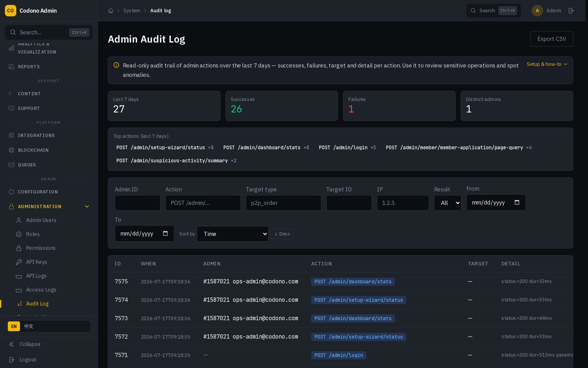Screen dimensions: 588x368
Task: Expand the Setup & how-to section
Action: coord(547,64)
